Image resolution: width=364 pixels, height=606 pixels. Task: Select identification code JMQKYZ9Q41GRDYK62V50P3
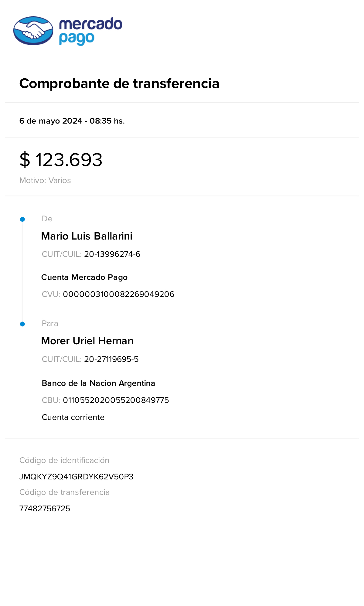[x=77, y=477]
